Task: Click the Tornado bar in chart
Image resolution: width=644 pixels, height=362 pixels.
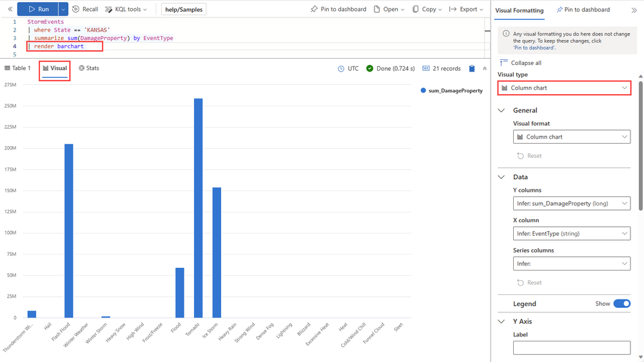Action: (x=199, y=208)
